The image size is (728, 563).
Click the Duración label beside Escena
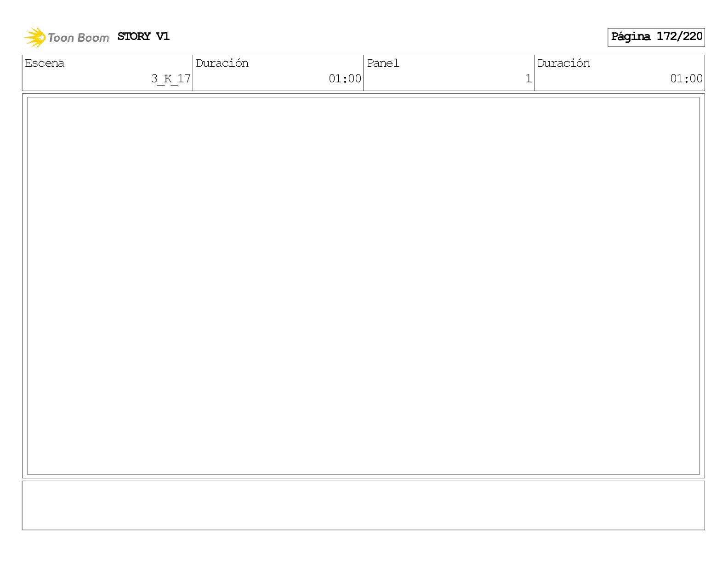[222, 63]
